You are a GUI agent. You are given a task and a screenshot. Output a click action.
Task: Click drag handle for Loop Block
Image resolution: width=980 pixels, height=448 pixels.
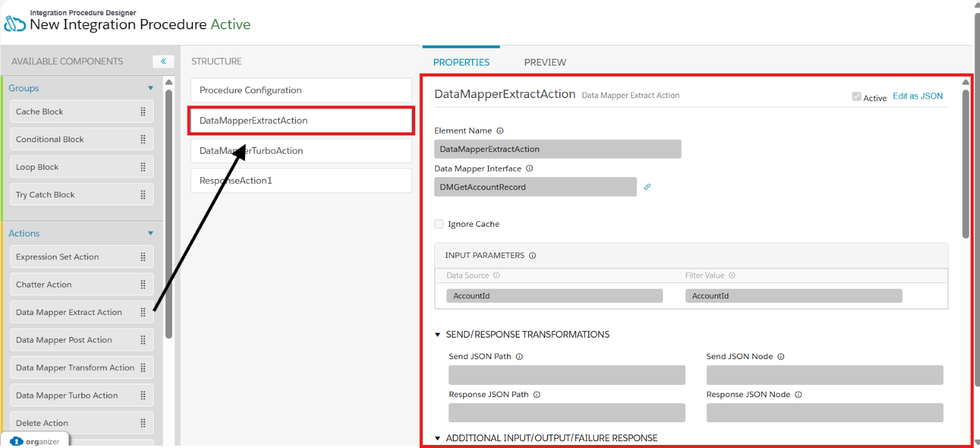click(143, 167)
